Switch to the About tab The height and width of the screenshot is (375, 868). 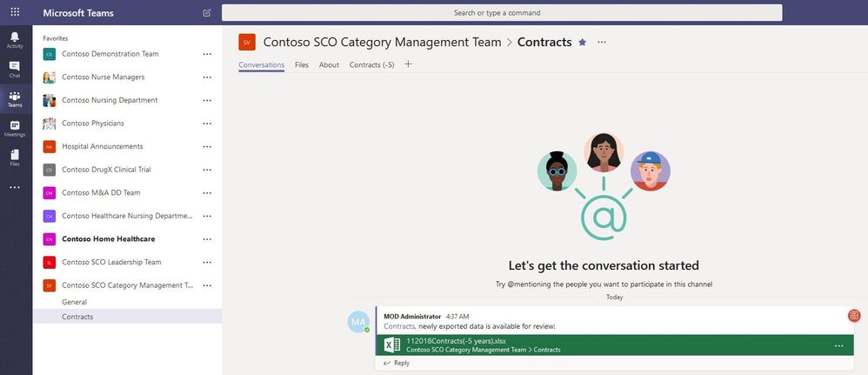pyautogui.click(x=329, y=64)
